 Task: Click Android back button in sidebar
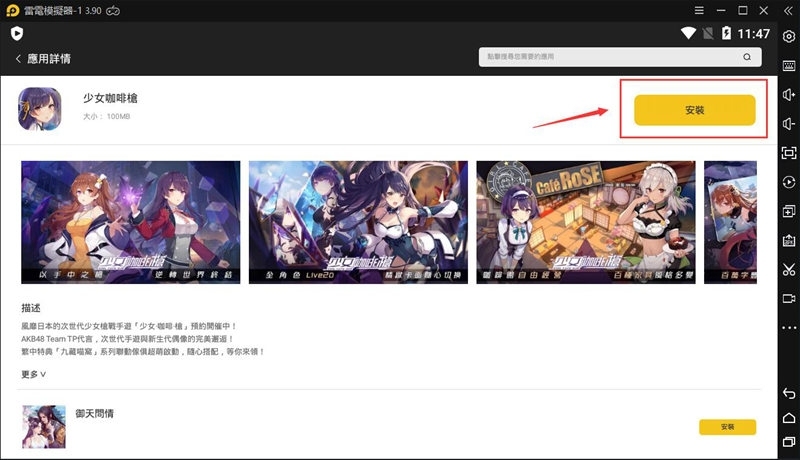pos(789,393)
